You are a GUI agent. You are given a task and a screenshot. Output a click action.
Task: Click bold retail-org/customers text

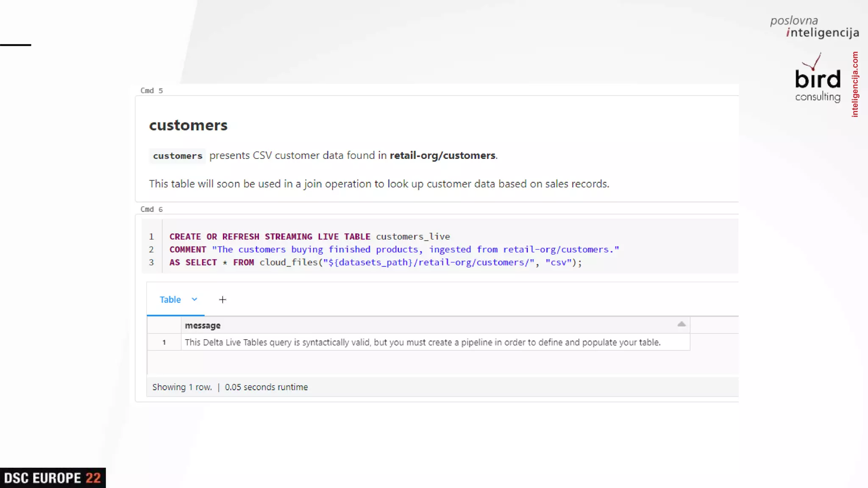(x=442, y=155)
